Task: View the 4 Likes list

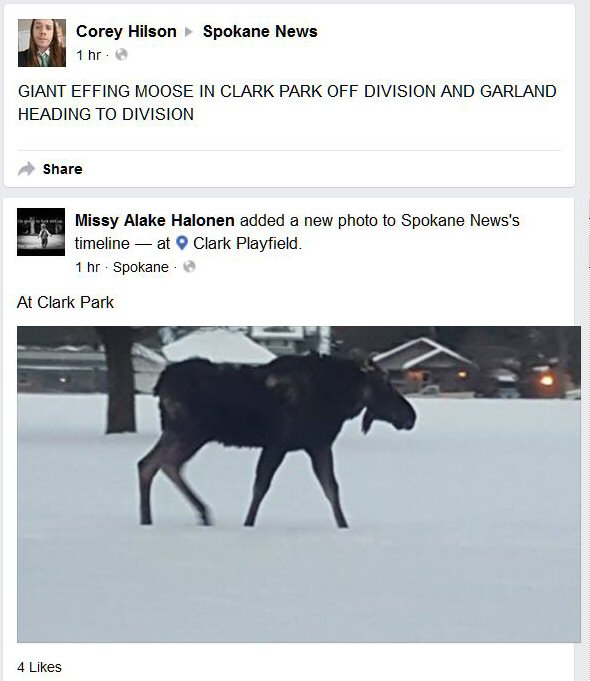Action: (x=39, y=667)
